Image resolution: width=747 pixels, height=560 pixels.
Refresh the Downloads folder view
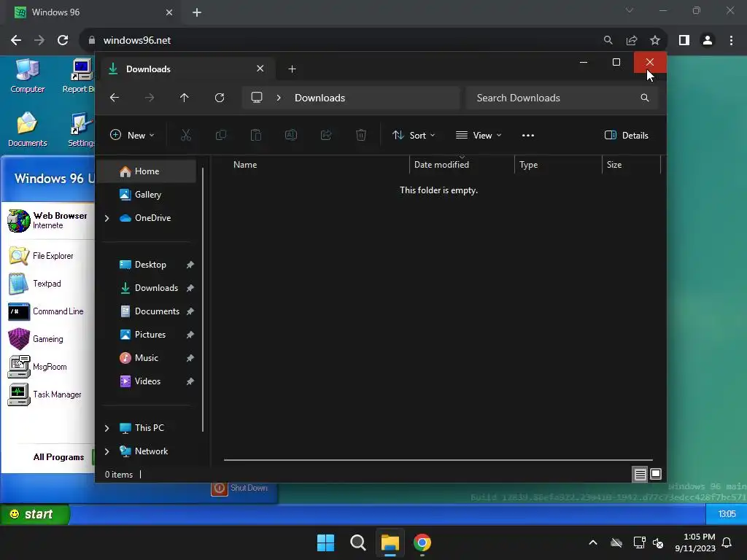click(220, 98)
